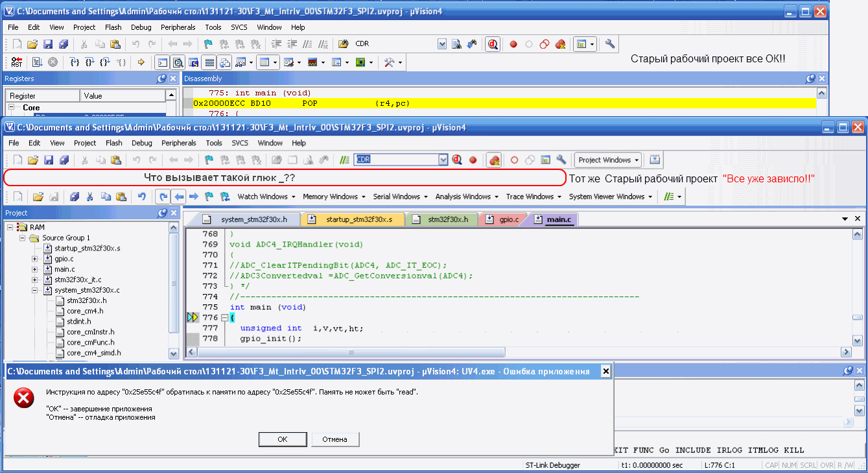Open the Project Windows dropdown
The width and height of the screenshot is (868, 473).
coord(608,160)
